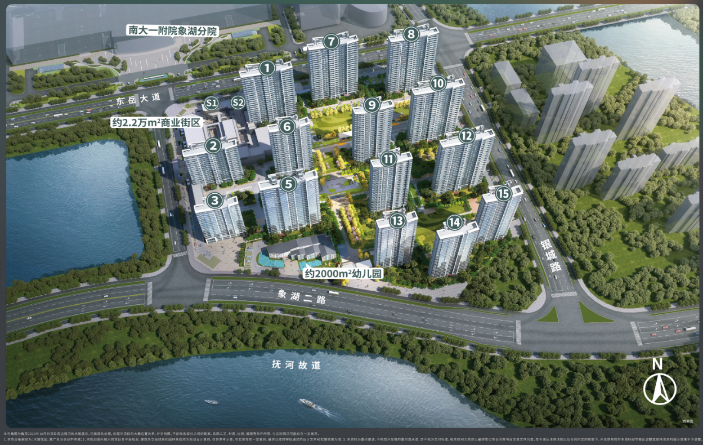Click the 约2.2万m²商业街区 label
This screenshot has width=704, height=445.
click(x=157, y=122)
